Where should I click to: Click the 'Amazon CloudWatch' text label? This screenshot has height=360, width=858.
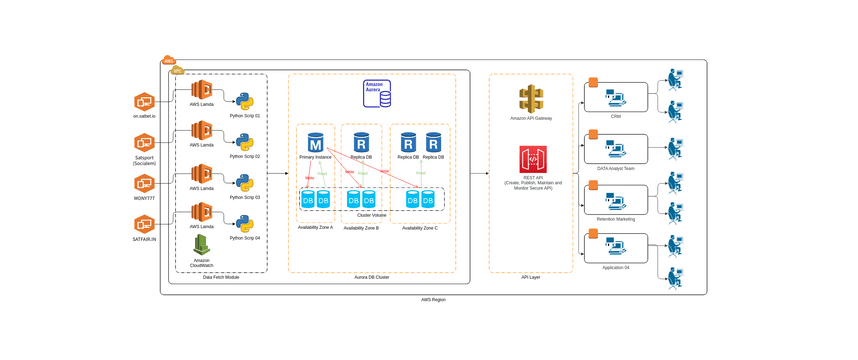pyautogui.click(x=201, y=263)
